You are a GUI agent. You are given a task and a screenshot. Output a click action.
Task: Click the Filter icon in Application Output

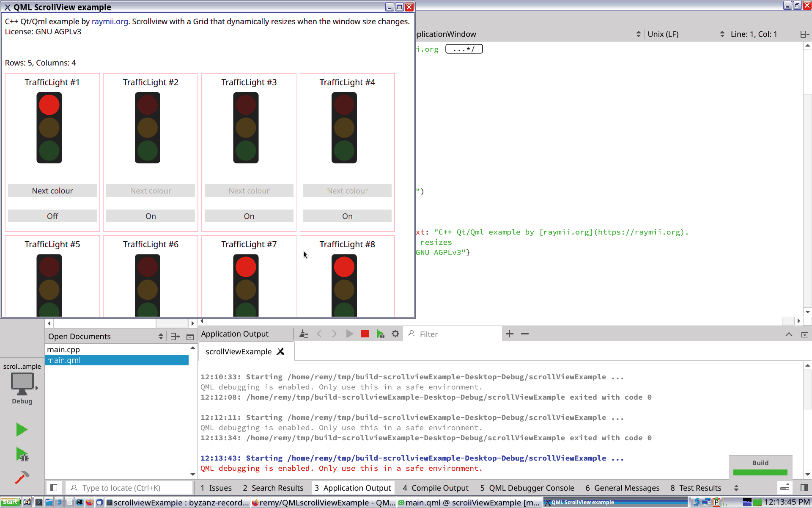pos(412,334)
